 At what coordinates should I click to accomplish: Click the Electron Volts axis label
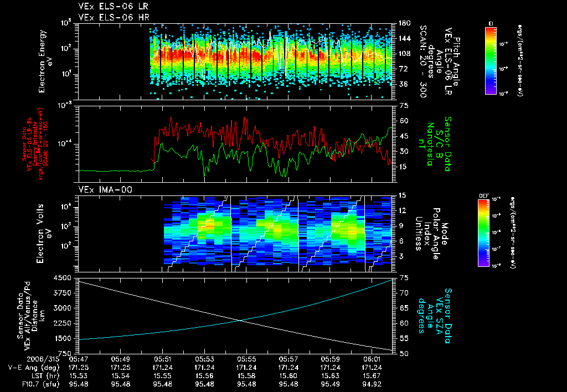click(43, 234)
